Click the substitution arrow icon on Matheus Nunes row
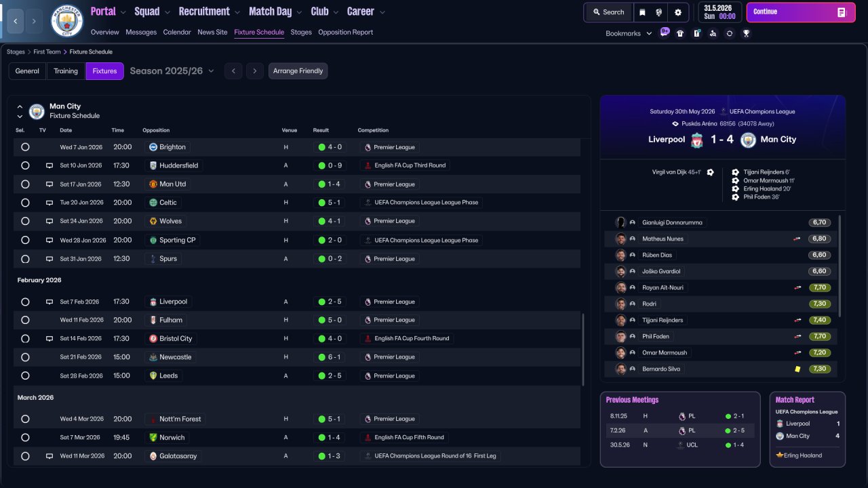The width and height of the screenshot is (868, 488). pyautogui.click(x=797, y=239)
